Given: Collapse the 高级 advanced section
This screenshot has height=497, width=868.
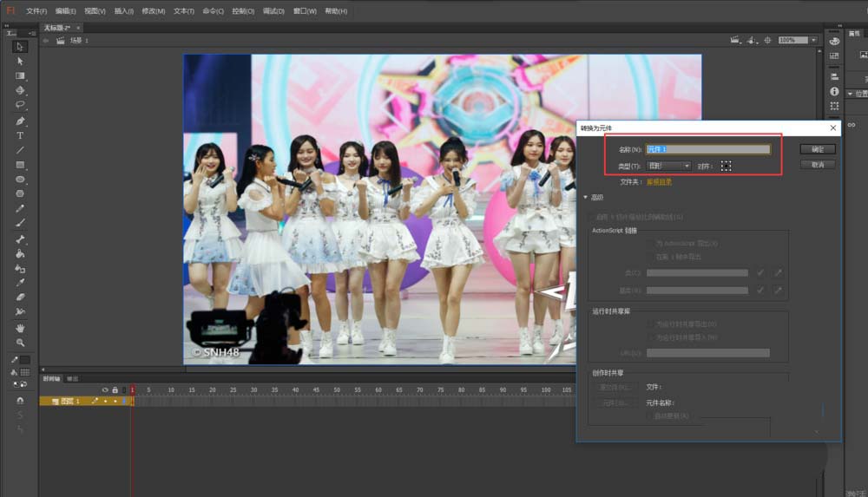Looking at the screenshot, I should (x=586, y=198).
